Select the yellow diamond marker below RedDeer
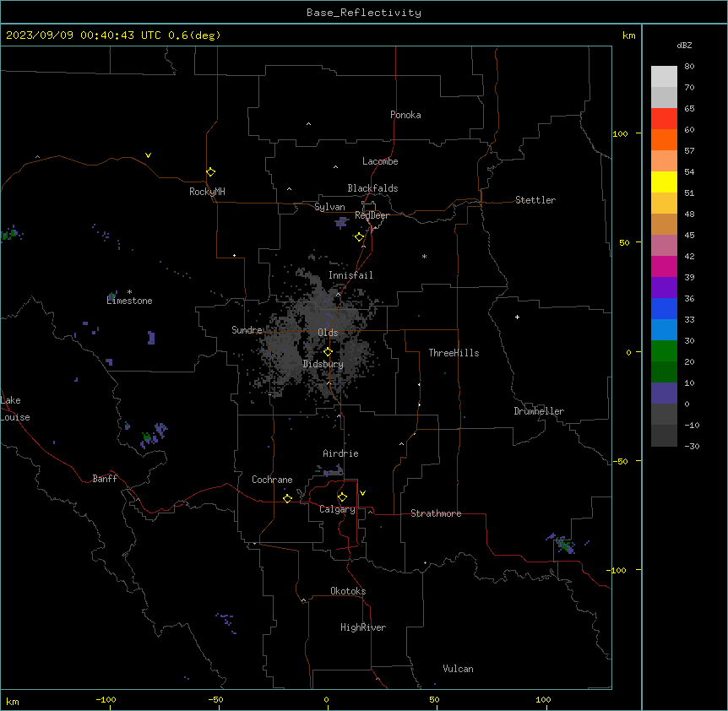The height and width of the screenshot is (711, 728). coord(360,237)
